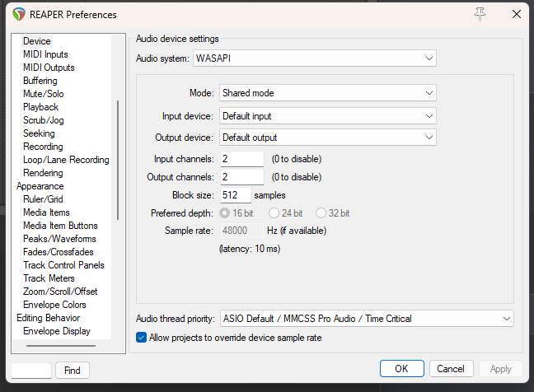Open the Output device dropdown

327,138
